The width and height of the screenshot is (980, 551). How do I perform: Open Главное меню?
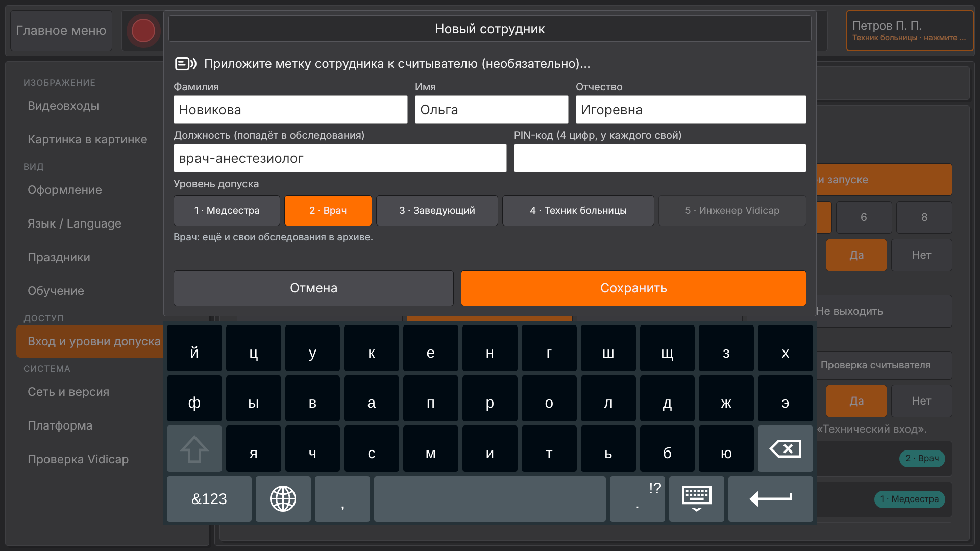click(x=61, y=31)
